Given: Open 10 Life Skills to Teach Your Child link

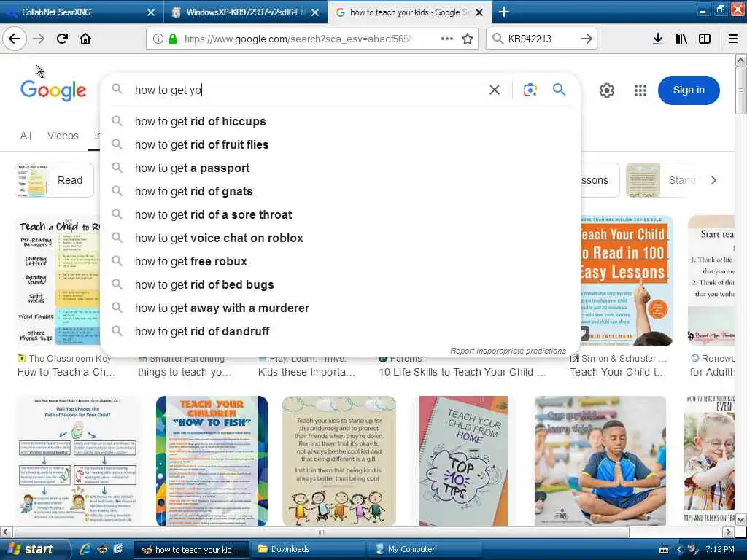Looking at the screenshot, I should [462, 373].
